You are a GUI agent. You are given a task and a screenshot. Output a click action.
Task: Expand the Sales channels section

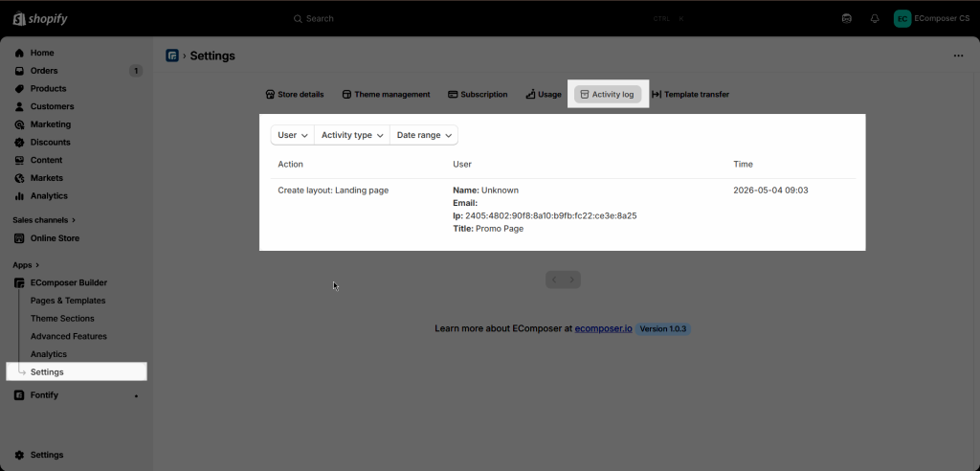tap(44, 220)
